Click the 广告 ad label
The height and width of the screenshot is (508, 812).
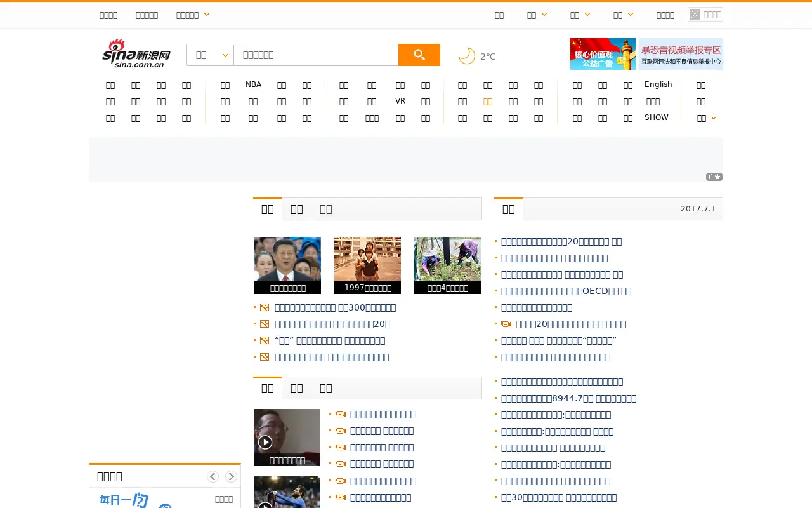coord(714,177)
